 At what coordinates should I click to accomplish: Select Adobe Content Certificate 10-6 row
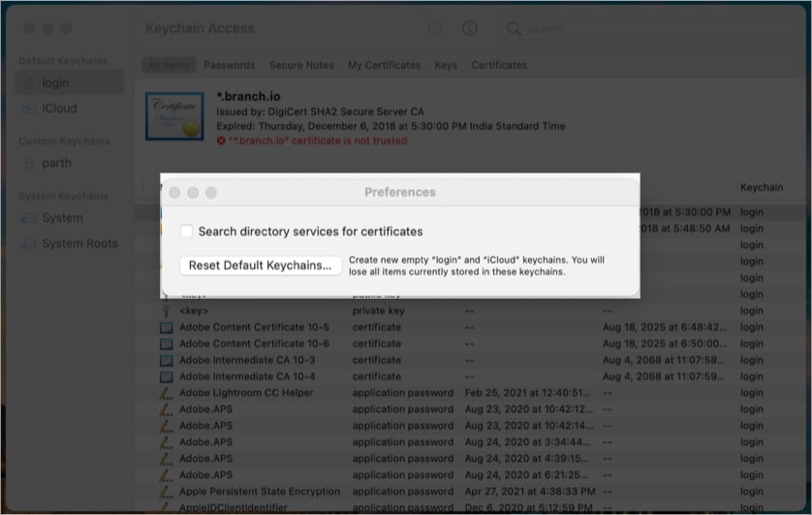click(471, 344)
